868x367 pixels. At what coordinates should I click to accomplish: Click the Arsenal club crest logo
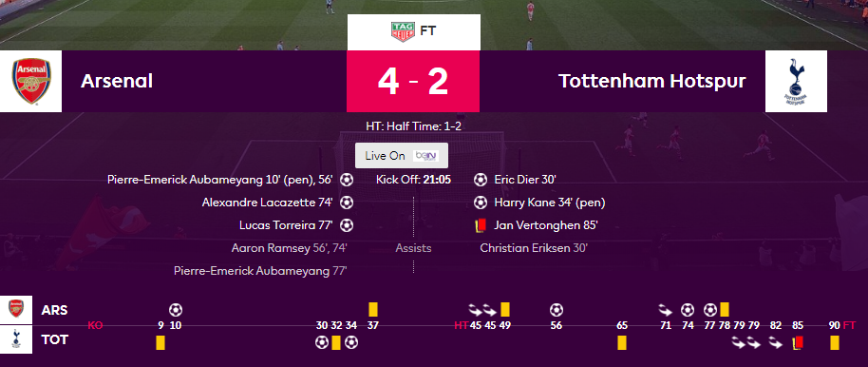31,82
